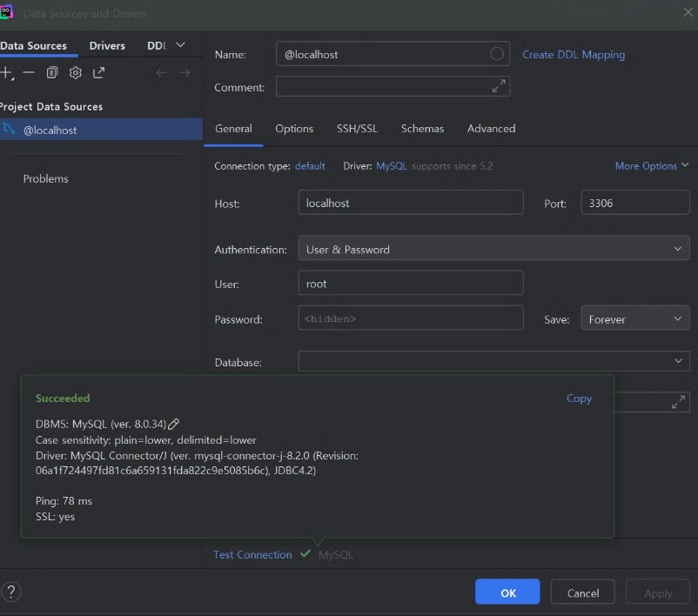Click the pencil icon next to DBMS version
Viewport: 698px width, 616px height.
[173, 424]
